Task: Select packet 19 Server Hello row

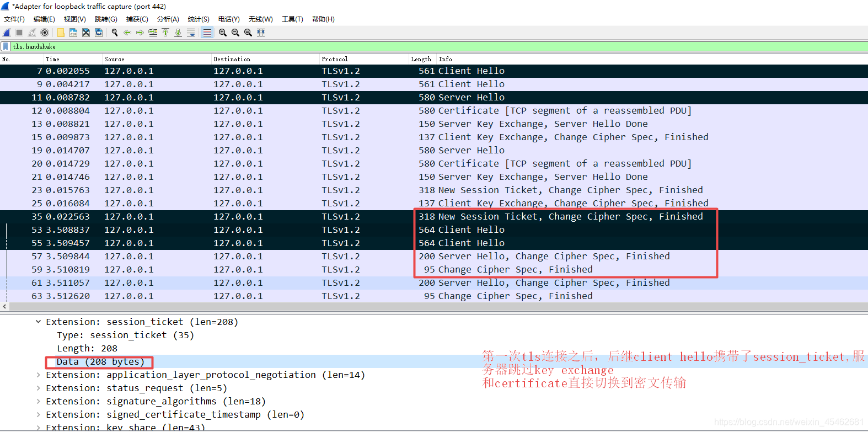Action: 434,150
